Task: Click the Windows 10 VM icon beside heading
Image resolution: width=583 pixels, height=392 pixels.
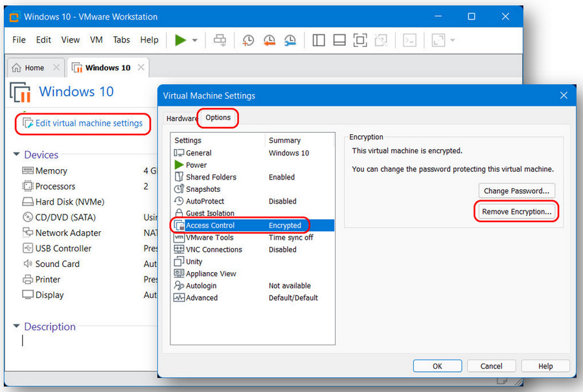Action: pyautogui.click(x=21, y=92)
